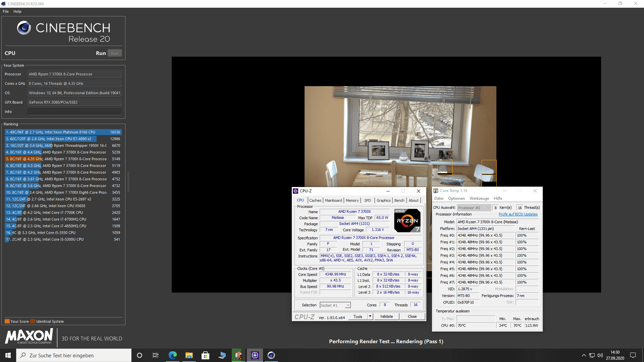Open Microsoft Edge from taskbar

(172, 355)
